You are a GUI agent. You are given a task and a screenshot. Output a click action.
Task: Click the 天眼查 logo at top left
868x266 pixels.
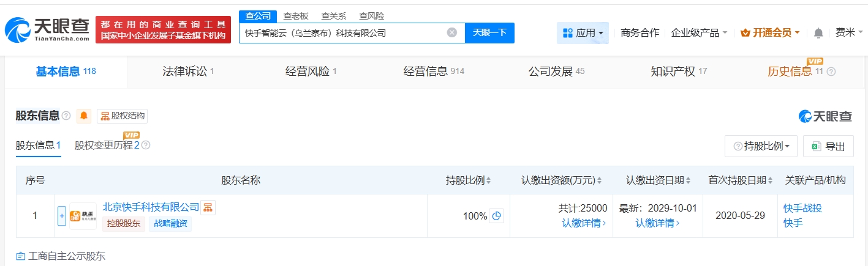click(x=47, y=29)
